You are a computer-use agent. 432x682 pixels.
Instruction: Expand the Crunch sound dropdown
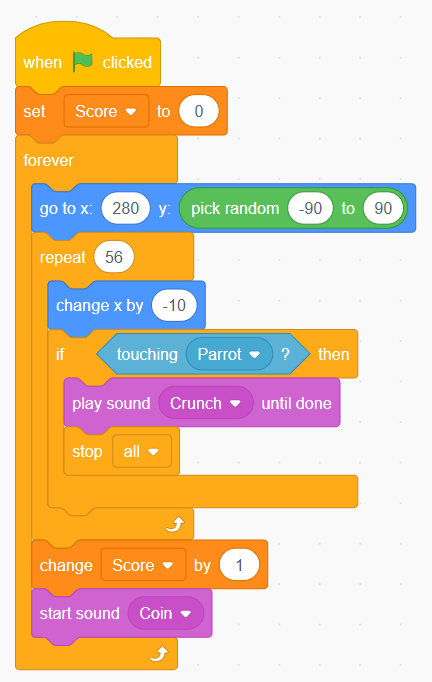coord(206,403)
